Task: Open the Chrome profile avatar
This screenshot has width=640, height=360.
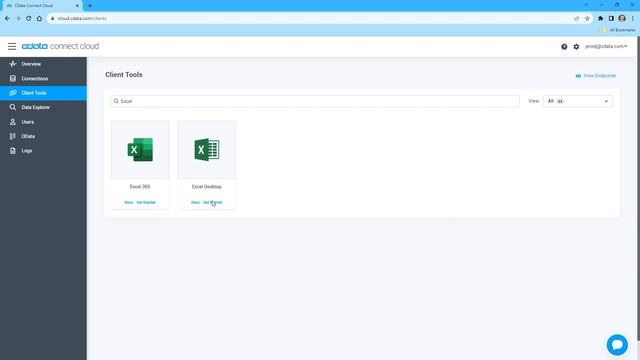Action: coord(622,18)
